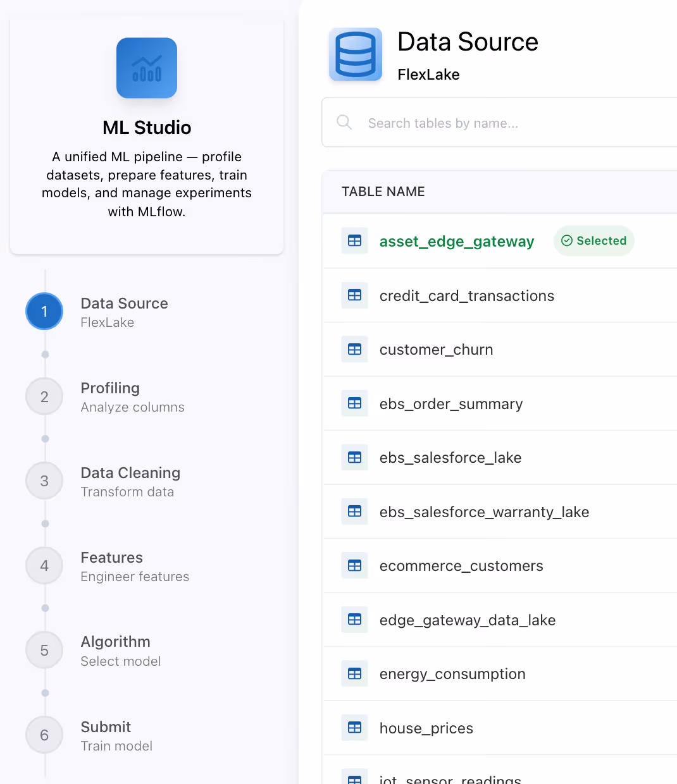Go to the Algorithm step label
Viewport: 677px width, 784px height.
point(116,642)
